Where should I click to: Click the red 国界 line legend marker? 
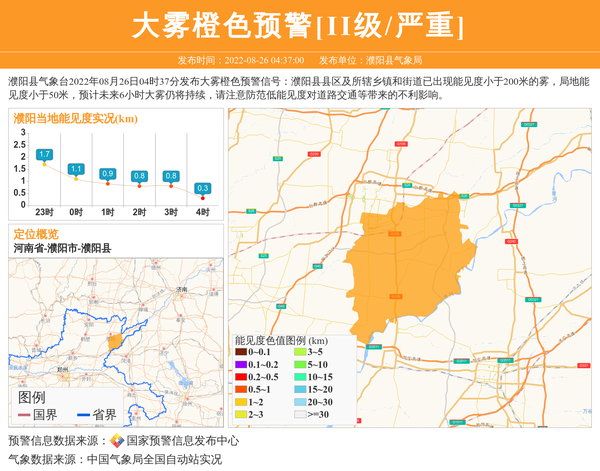tap(24, 415)
